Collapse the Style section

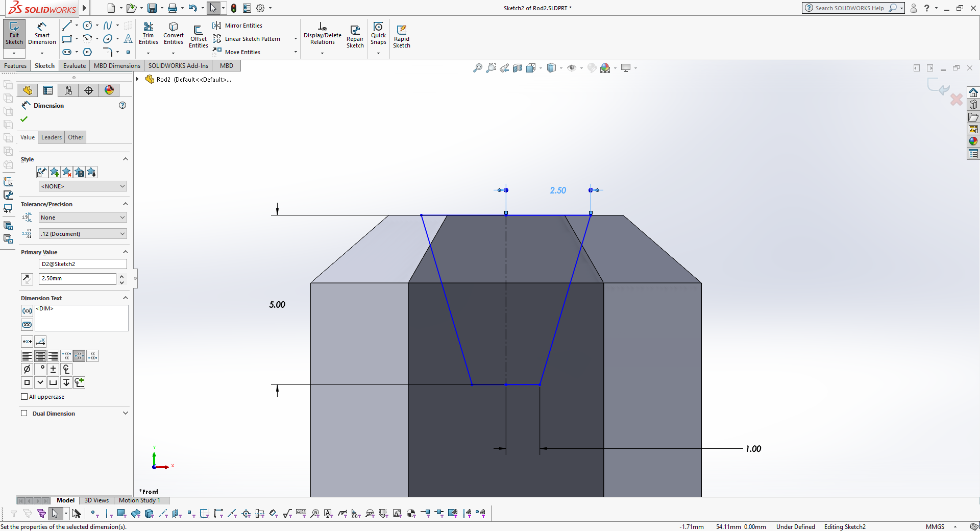[126, 159]
